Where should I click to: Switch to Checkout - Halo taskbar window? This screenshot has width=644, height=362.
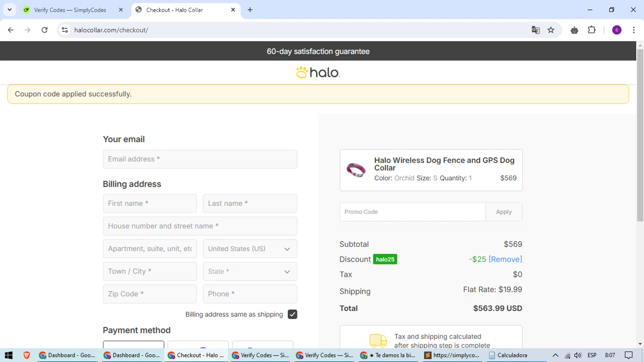click(x=196, y=355)
